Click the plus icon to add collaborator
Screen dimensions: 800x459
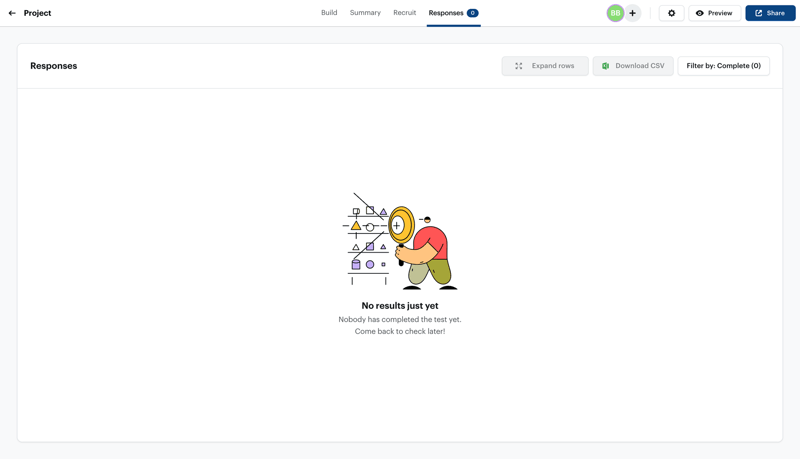pyautogui.click(x=633, y=13)
